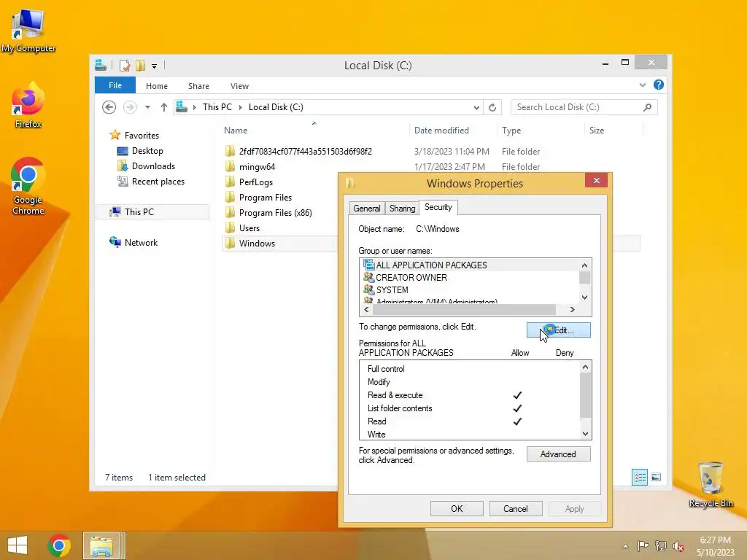Open My Computer desktop shortcut
747x560 pixels.
coord(28,31)
